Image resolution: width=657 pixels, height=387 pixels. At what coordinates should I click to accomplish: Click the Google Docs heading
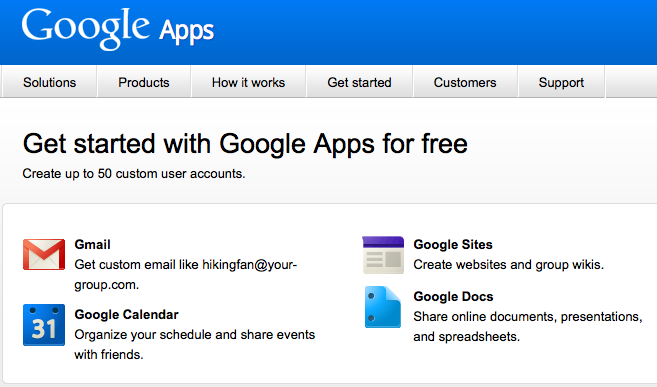point(453,296)
